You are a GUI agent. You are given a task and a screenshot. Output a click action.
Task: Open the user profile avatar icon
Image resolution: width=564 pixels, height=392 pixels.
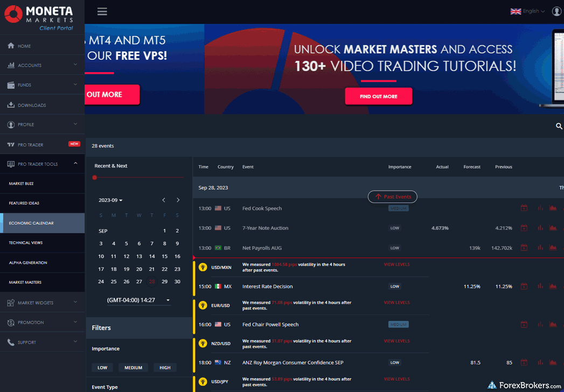[557, 11]
